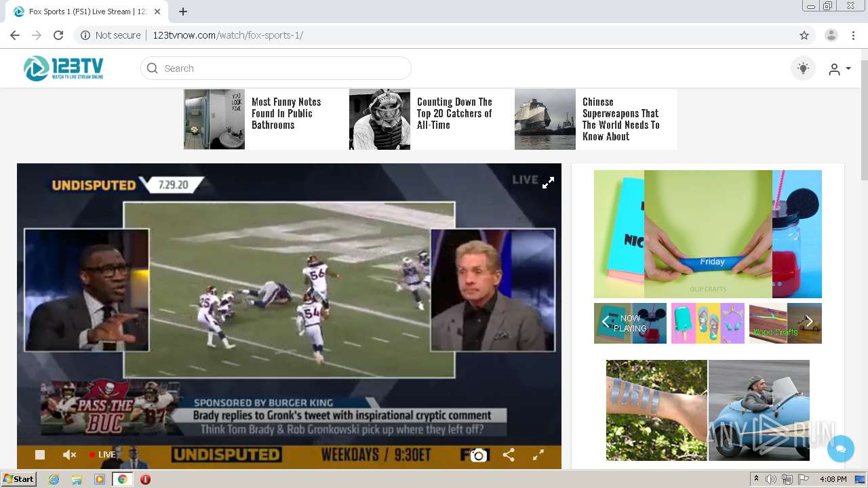The height and width of the screenshot is (488, 868).
Task: Stop the live stream playback
Action: (40, 455)
